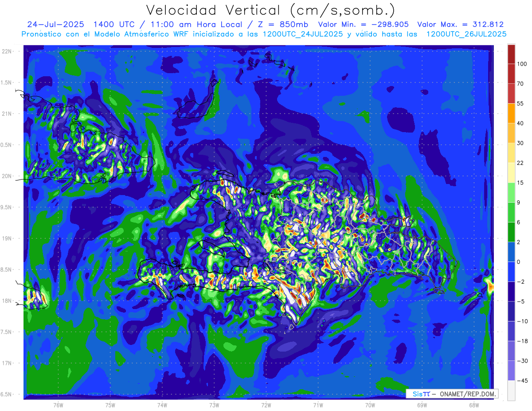532x411 pixels.
Task: Click the 21N latitude label
Action: coord(8,114)
